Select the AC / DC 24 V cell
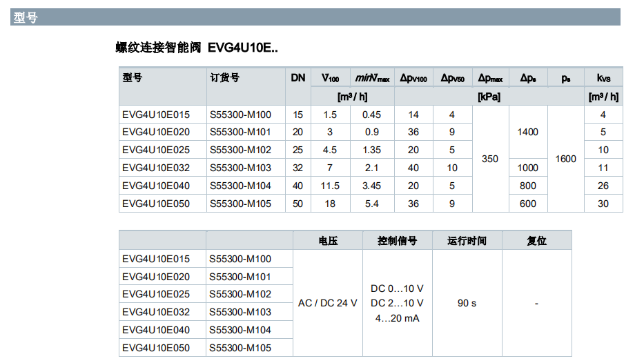 click(328, 303)
